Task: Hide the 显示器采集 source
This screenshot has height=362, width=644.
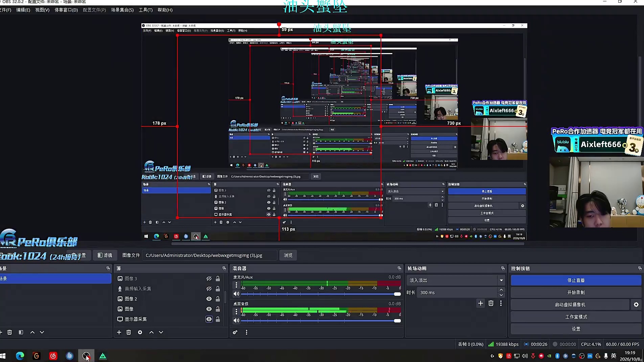Action: (209, 319)
